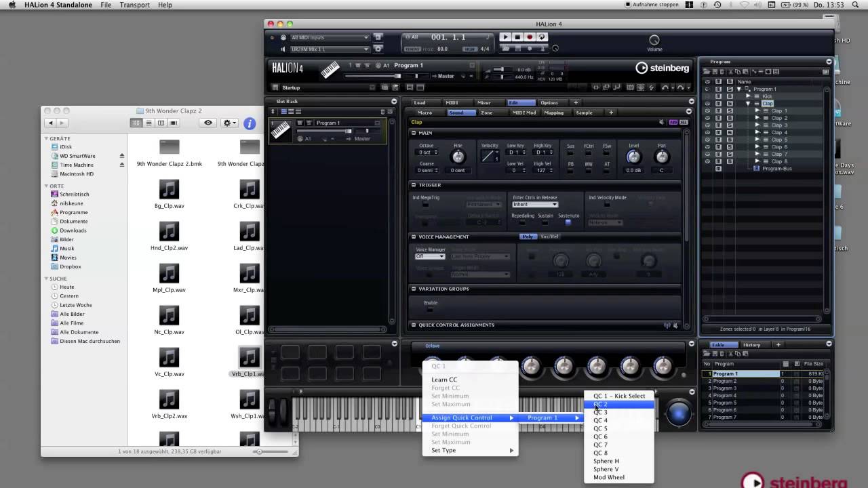Click the speaker icon in Clap header

pos(662,122)
